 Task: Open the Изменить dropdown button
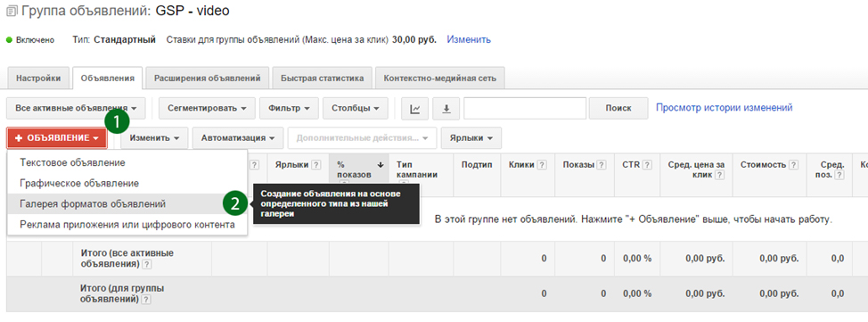pyautogui.click(x=154, y=138)
